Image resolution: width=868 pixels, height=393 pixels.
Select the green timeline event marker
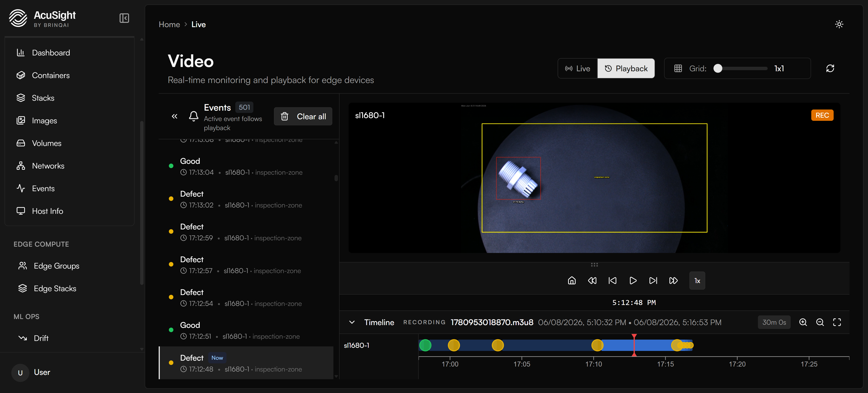pyautogui.click(x=425, y=345)
